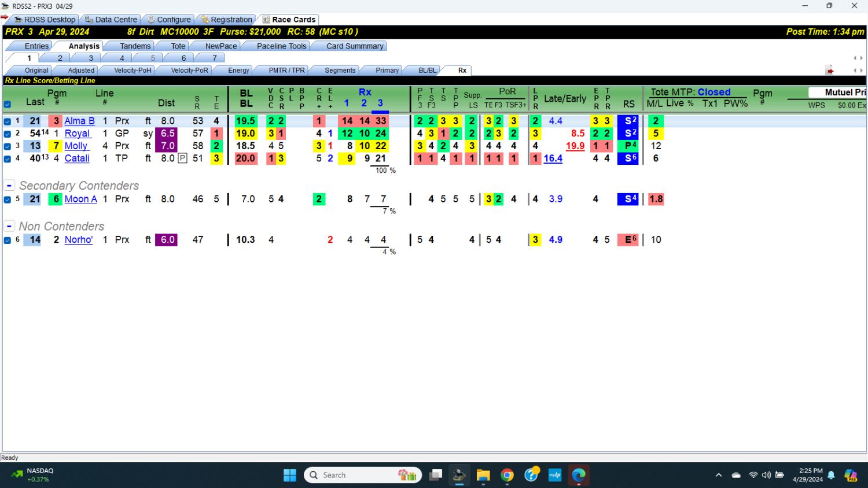Uncheck the checkbox for row 4 Catali

pyautogui.click(x=8, y=158)
